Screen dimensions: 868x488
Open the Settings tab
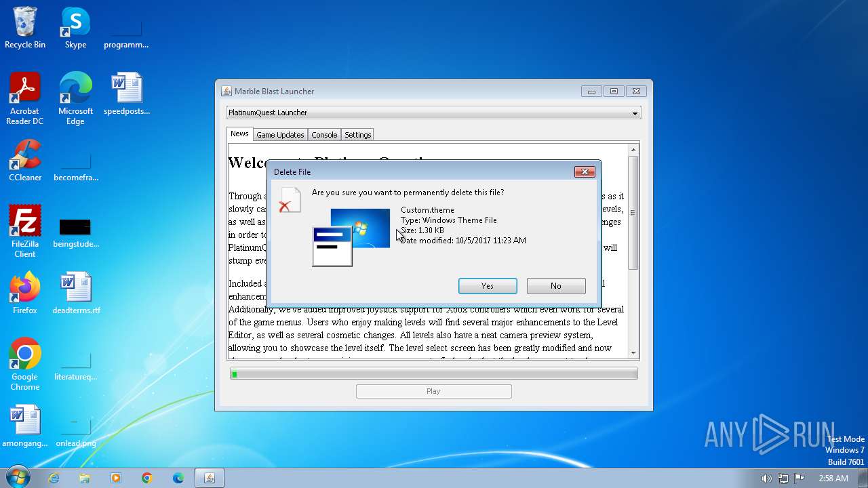click(357, 135)
